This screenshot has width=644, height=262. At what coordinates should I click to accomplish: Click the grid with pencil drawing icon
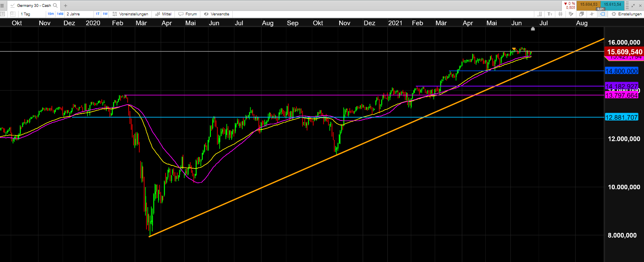(571, 14)
